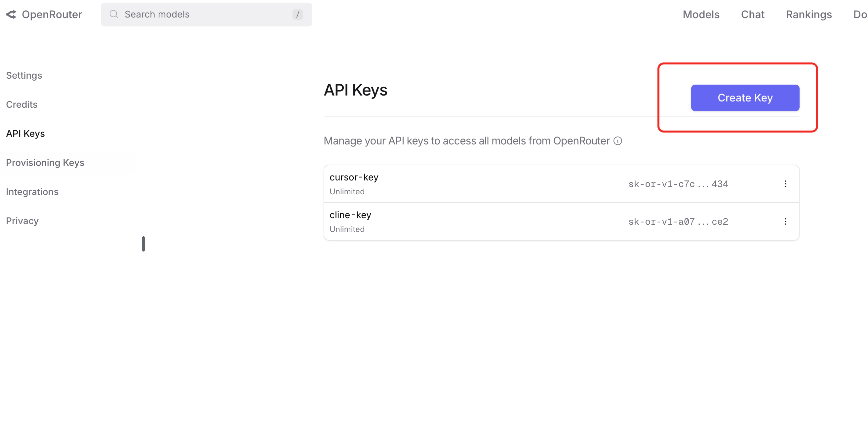Open the Privacy sidebar section
The width and height of the screenshot is (868, 429).
22,221
